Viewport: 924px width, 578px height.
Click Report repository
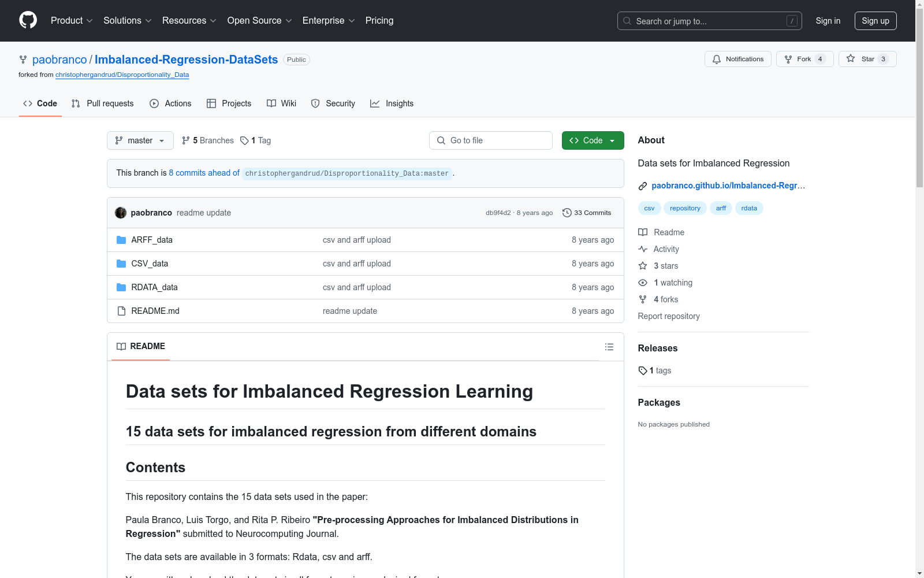(669, 316)
